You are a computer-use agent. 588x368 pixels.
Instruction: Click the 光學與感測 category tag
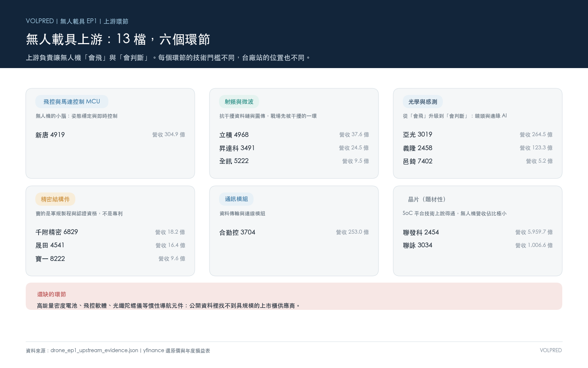[423, 102]
